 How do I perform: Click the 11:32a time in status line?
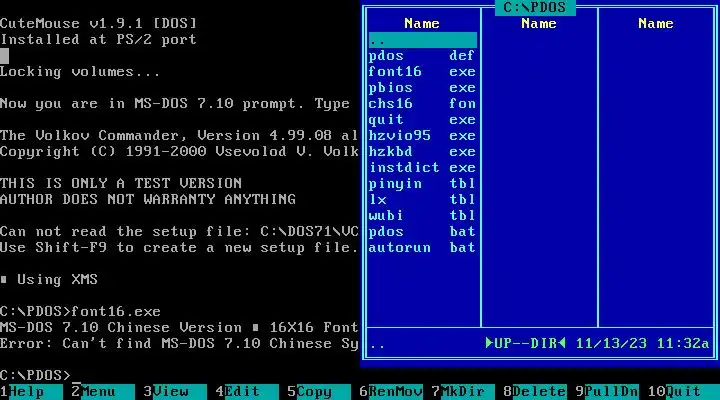(683, 344)
